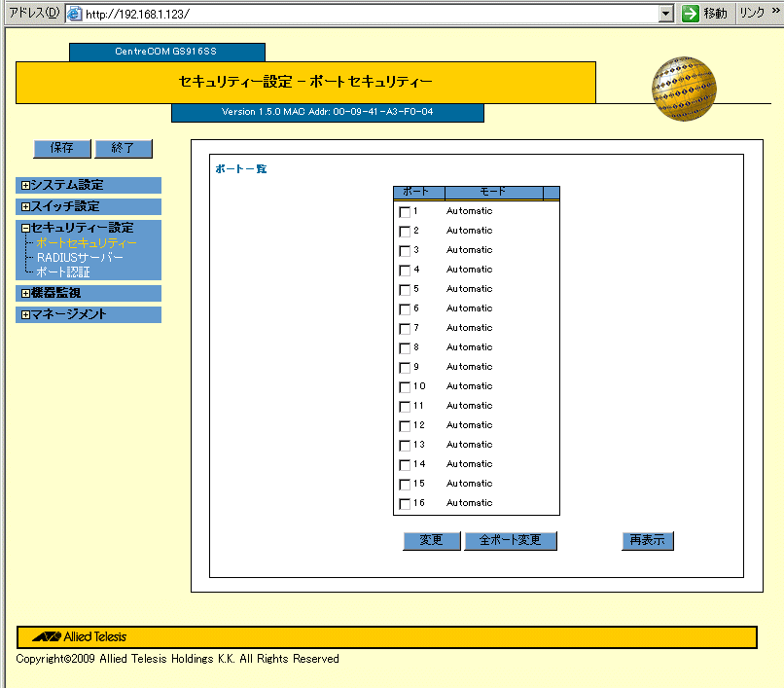The image size is (784, 688).
Task: Tick the checkbox for port 12
Action: pos(405,426)
